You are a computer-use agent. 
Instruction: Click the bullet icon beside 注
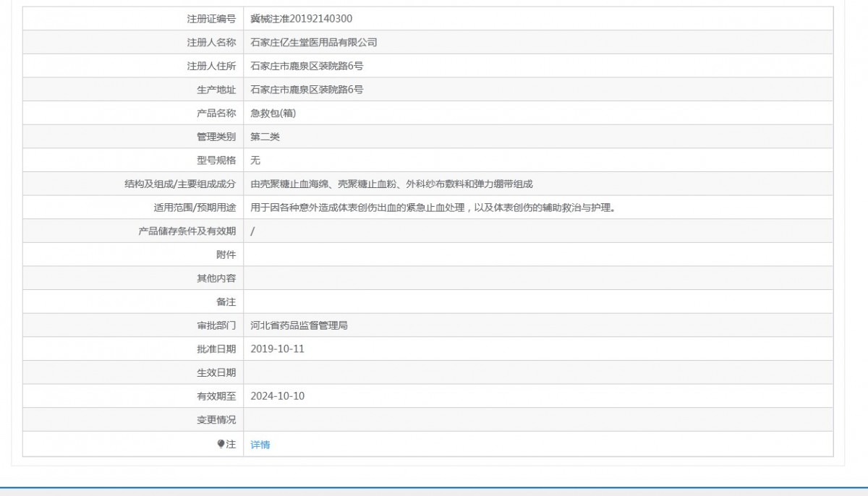click(221, 444)
